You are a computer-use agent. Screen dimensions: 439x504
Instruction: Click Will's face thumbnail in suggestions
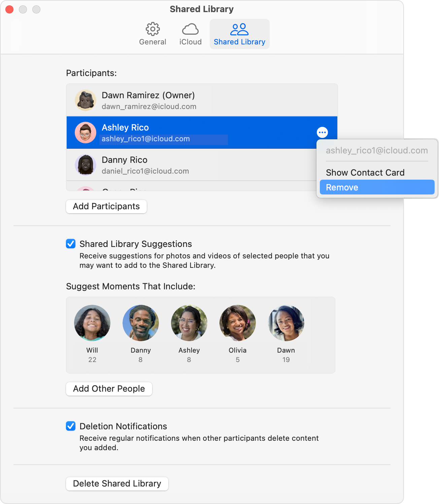[92, 323]
